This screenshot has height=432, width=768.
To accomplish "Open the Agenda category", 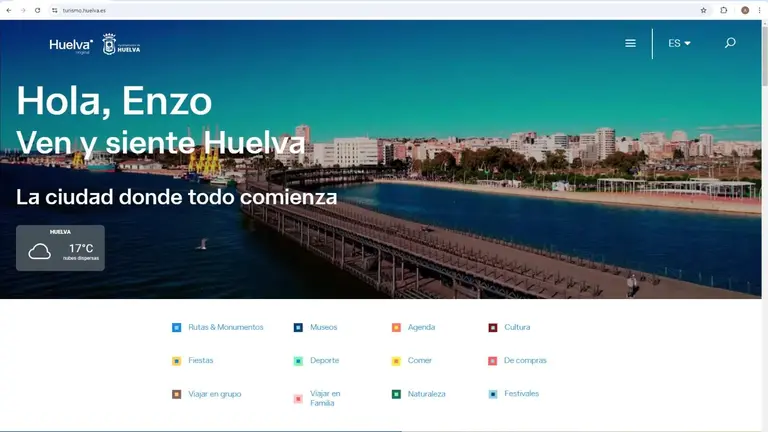I will [421, 327].
